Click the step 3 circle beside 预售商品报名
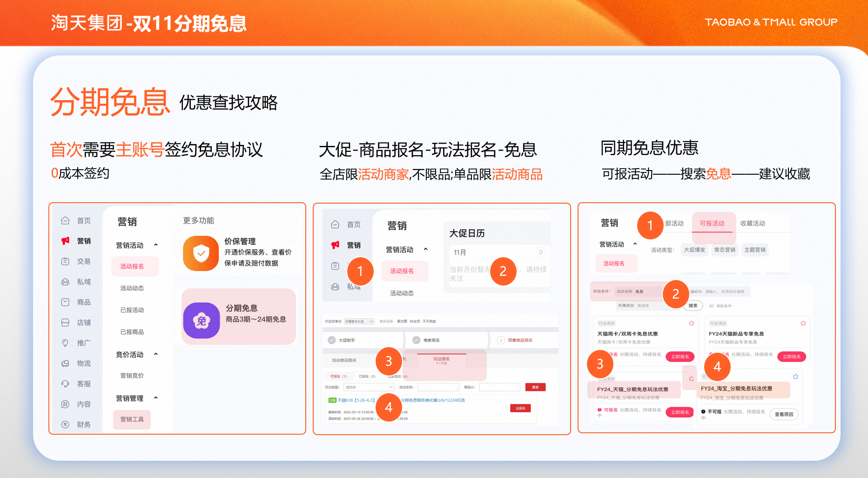 [501, 340]
